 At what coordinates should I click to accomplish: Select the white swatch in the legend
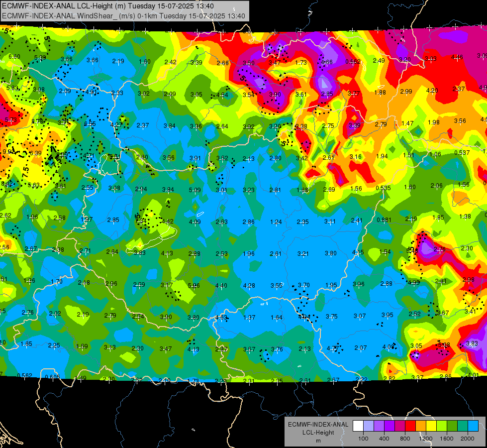(x=358, y=426)
